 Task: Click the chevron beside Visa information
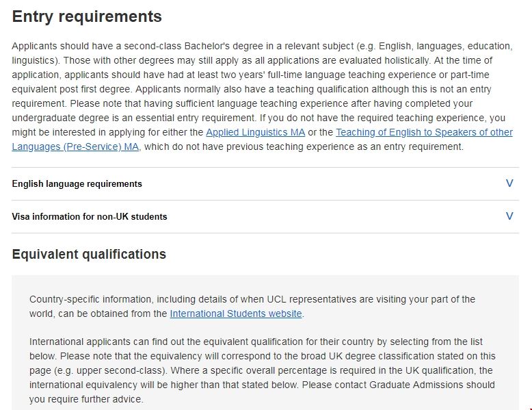(x=509, y=216)
